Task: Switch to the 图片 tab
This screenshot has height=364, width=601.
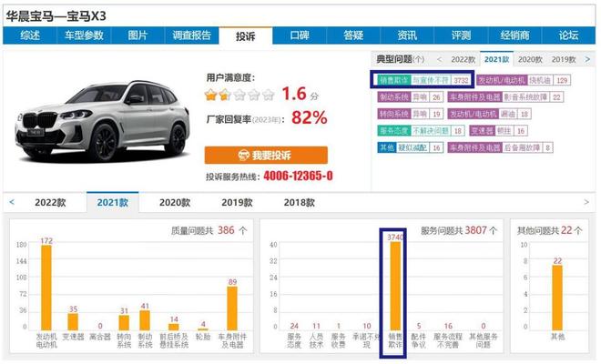Action: click(138, 35)
